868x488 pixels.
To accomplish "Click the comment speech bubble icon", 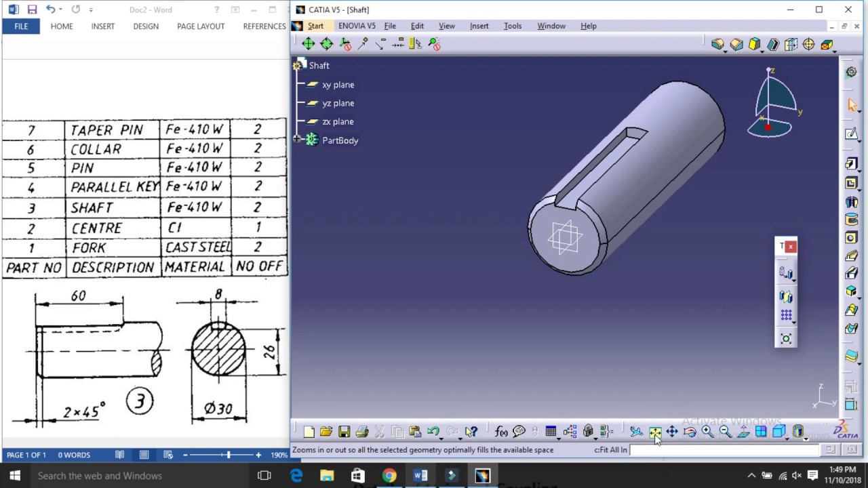I will (519, 432).
